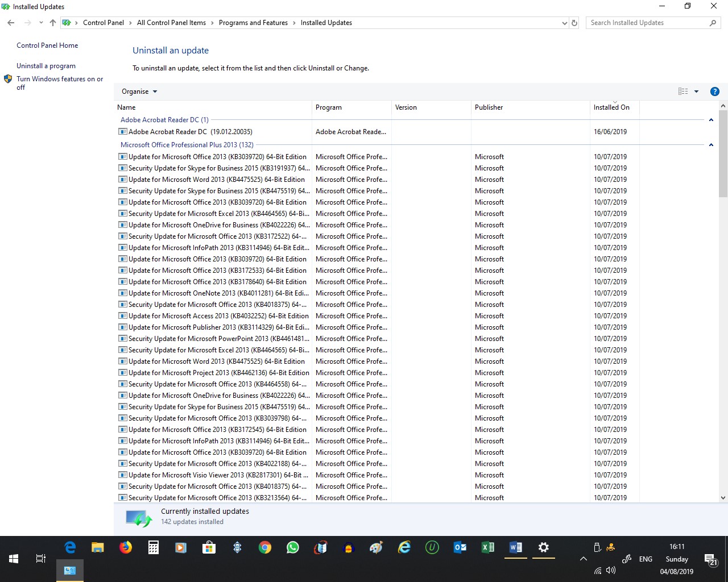Viewport: 728px width, 582px height.
Task: Open Task View on the taskbar
Action: pyautogui.click(x=41, y=559)
